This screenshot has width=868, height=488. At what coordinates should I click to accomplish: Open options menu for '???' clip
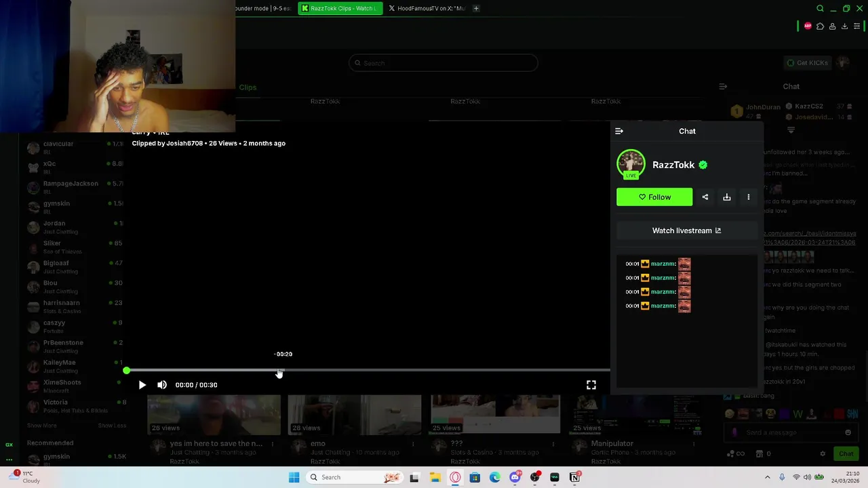click(553, 444)
